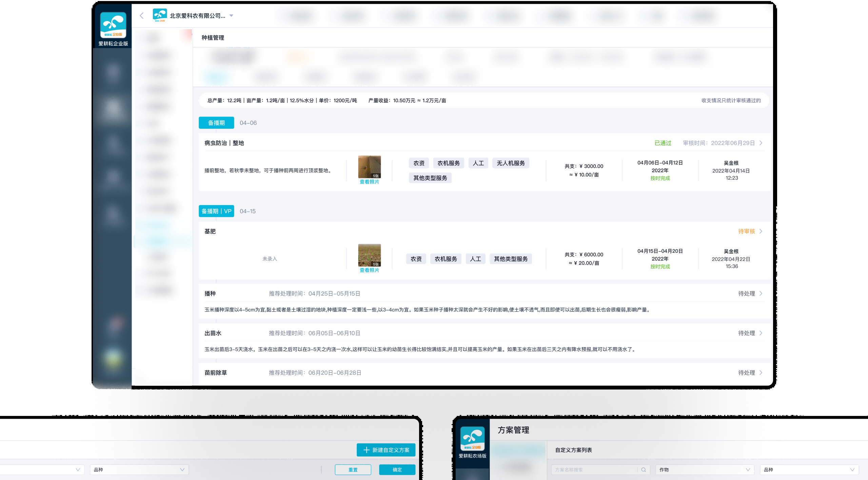Open the 已通过 review detail chevron

click(761, 143)
